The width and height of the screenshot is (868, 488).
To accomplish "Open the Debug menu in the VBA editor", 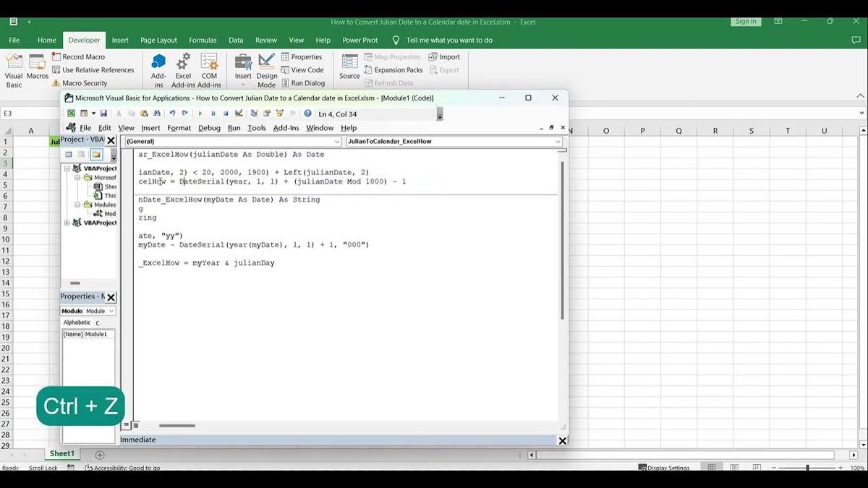I will 208,127.
